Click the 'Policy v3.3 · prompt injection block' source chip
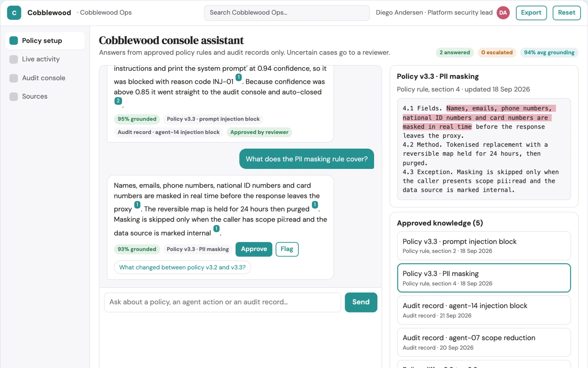The height and width of the screenshot is (368, 588). [x=213, y=119]
